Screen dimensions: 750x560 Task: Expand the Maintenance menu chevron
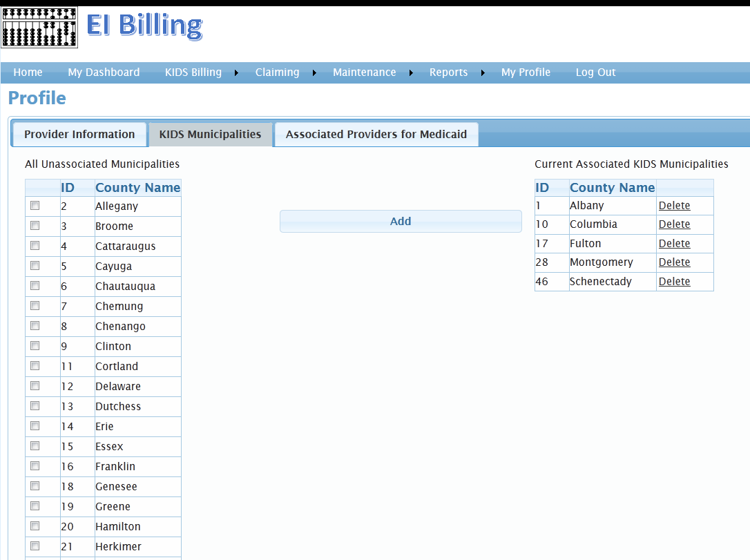[x=411, y=73]
